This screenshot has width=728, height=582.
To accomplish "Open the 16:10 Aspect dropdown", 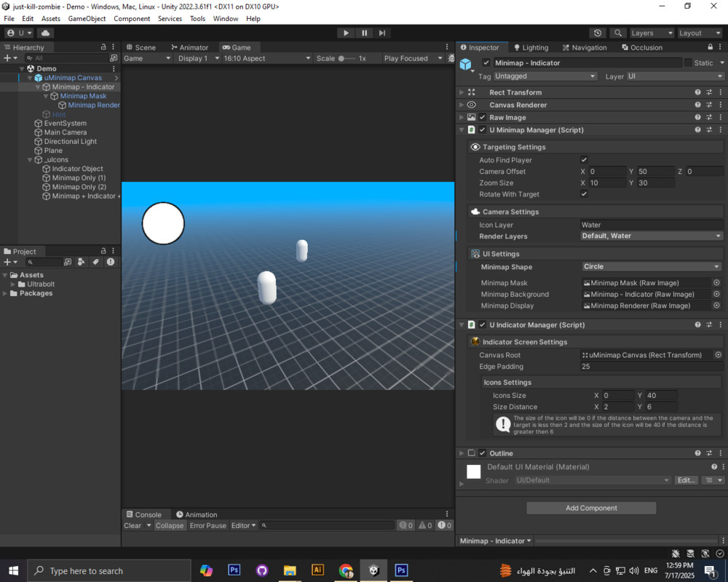I will click(266, 58).
